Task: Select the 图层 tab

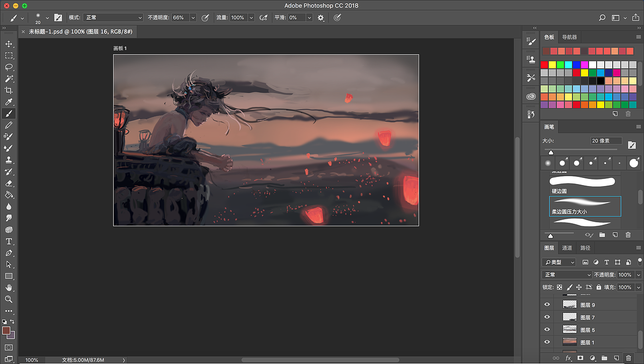Action: point(549,248)
